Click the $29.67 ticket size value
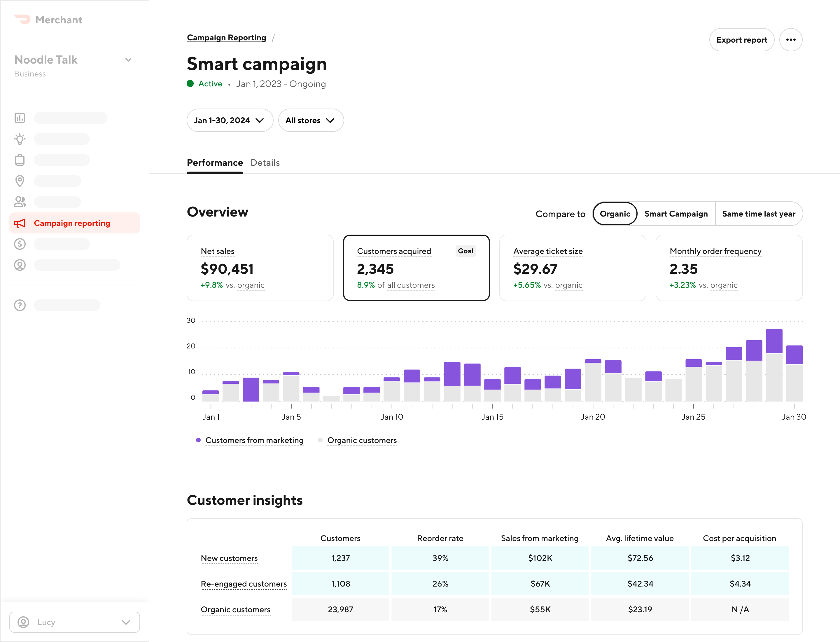Viewport: 840px width, 642px height. [535, 269]
